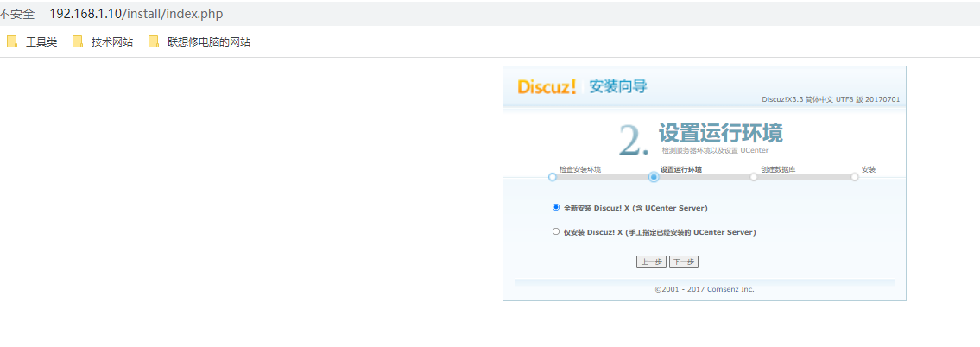Click the 安装 step marker
This screenshot has height=347, width=980.
click(855, 177)
